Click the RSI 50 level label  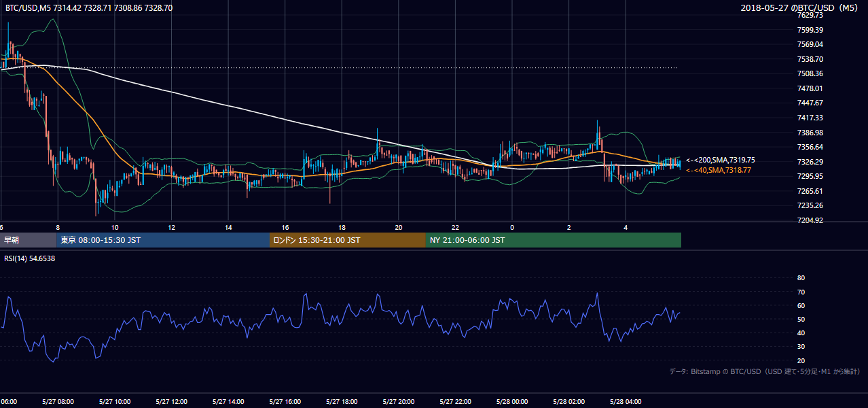801,319
